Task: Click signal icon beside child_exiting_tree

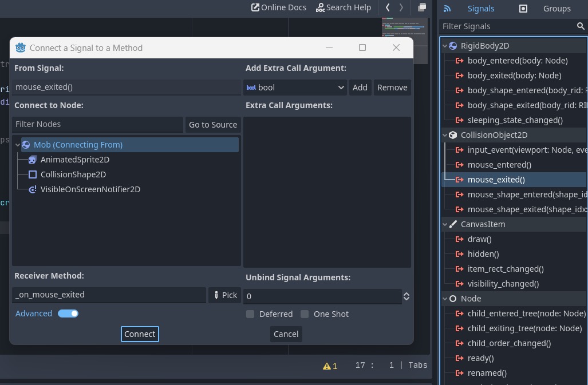Action: tap(459, 329)
